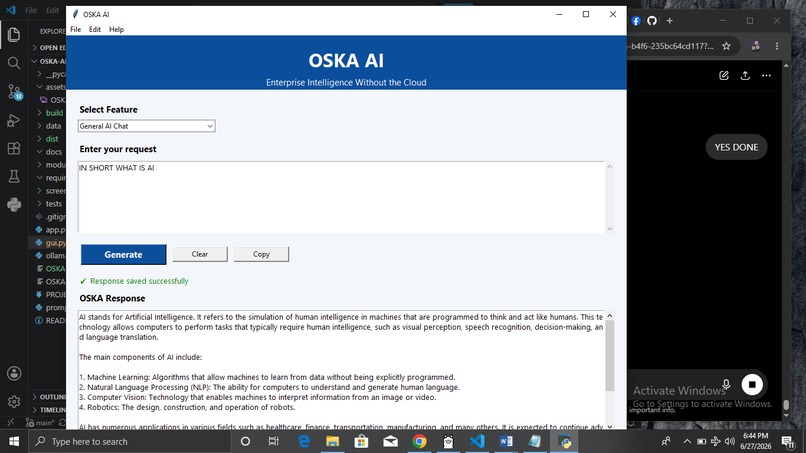This screenshot has width=806, height=453.
Task: Expand the data folder in Explorer
Action: point(48,125)
